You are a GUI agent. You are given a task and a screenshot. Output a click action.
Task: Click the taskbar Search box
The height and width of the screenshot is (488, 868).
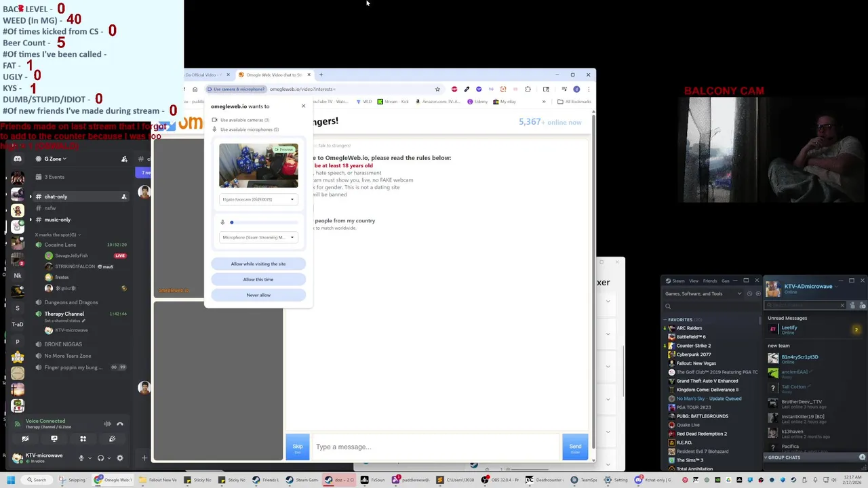click(x=36, y=480)
